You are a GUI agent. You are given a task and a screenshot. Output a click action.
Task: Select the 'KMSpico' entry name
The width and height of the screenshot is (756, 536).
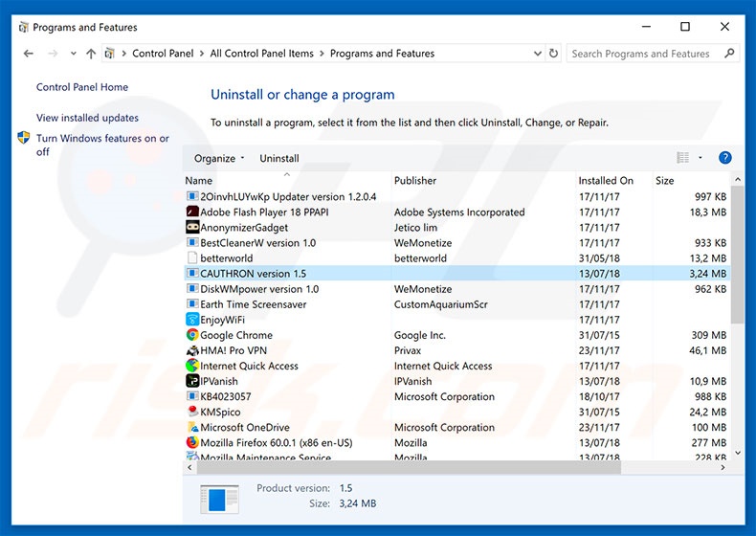coord(220,412)
